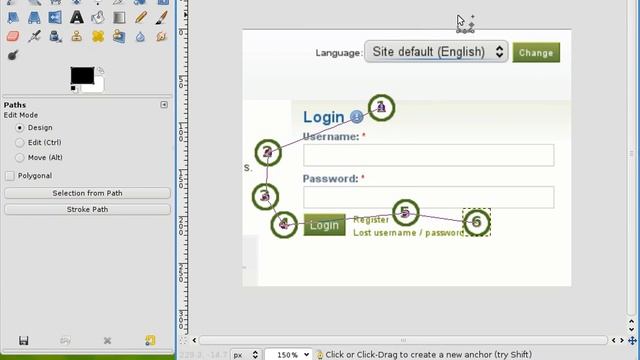Select the Pencil tool
Screen dimensions: 640x360
click(x=140, y=18)
